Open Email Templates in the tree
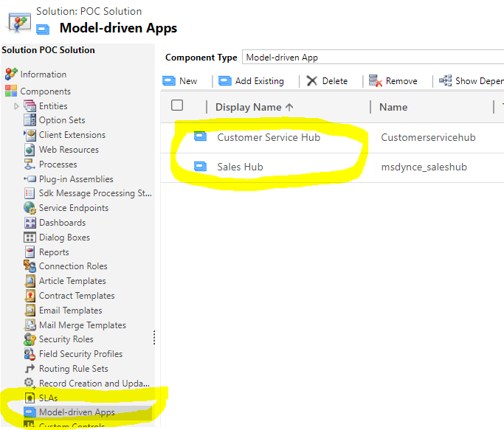504x430 pixels. point(70,310)
